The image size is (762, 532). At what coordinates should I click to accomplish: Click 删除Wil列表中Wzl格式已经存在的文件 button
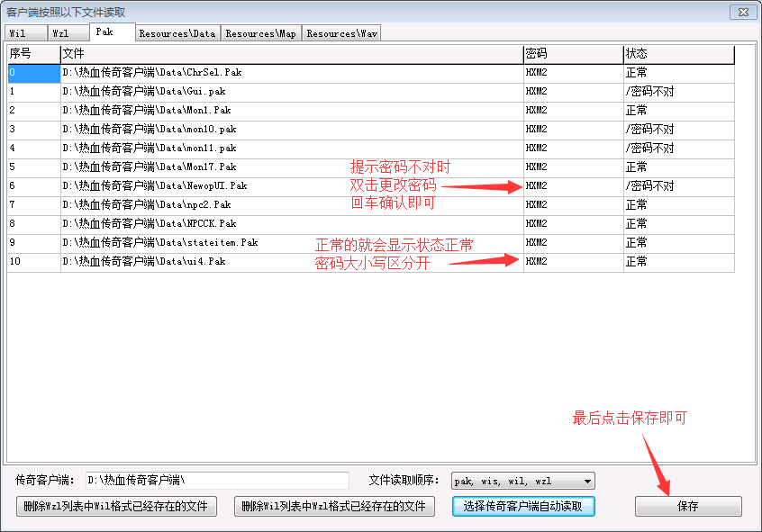pos(334,506)
